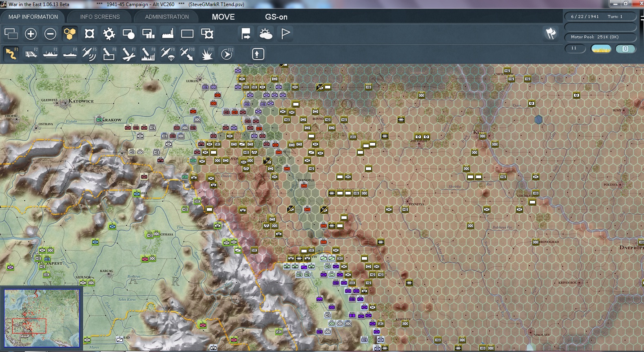Screen dimensions: 644x352
Task: Click the gear-shaped toolbar icon
Action: 109,33
